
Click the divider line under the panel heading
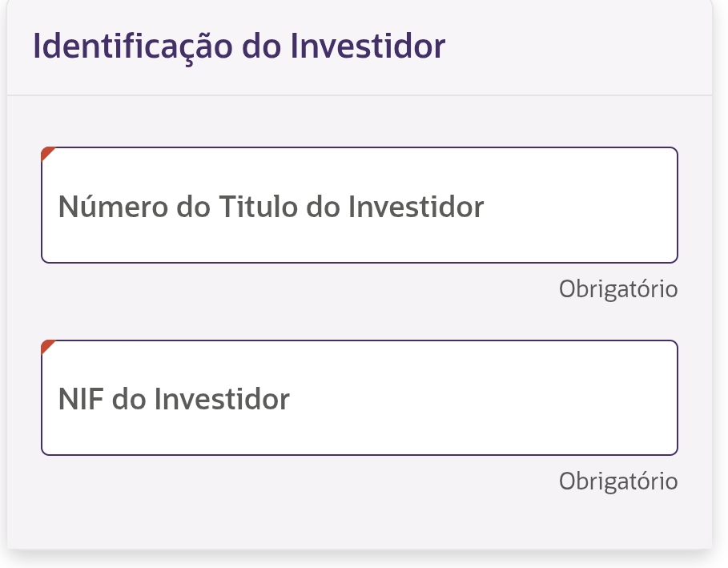click(359, 95)
